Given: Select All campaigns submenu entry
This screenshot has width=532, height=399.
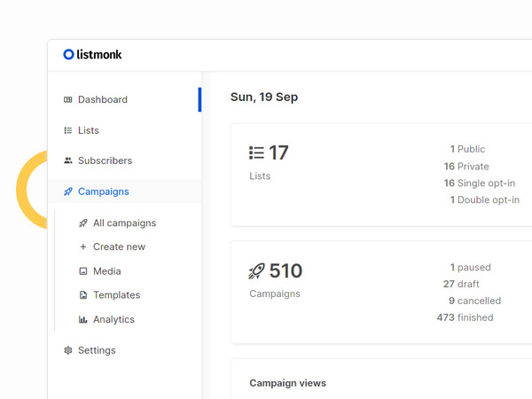Looking at the screenshot, I should tap(124, 223).
